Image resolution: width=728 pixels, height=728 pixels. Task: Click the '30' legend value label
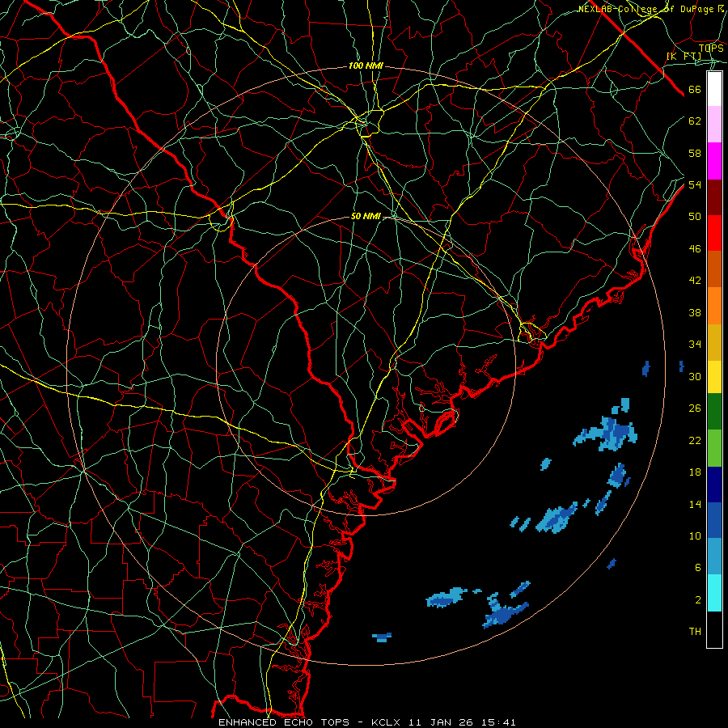pyautogui.click(x=695, y=376)
